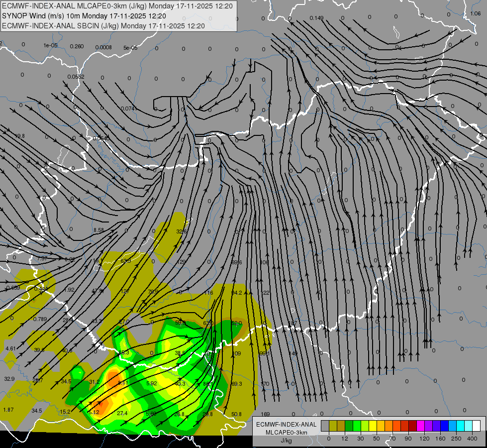The image size is (487, 448).
Task: Click the map value 50.8
Action: coord(236,414)
